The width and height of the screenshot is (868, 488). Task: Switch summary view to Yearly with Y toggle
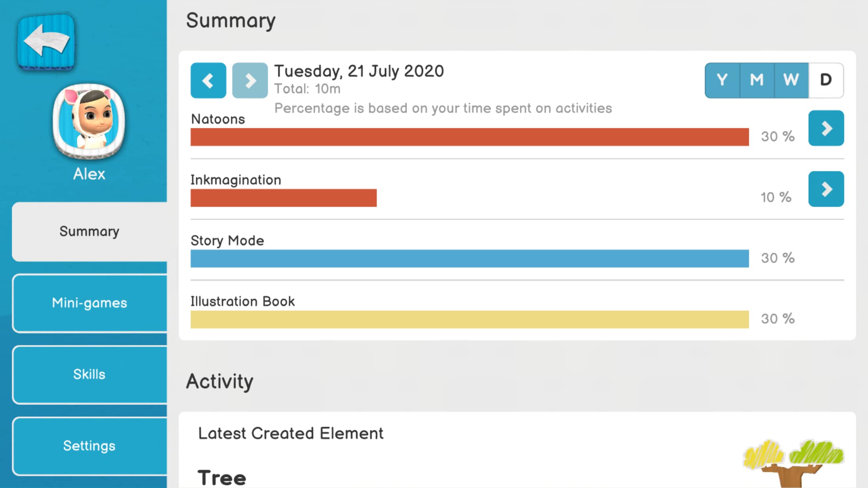pyautogui.click(x=722, y=80)
